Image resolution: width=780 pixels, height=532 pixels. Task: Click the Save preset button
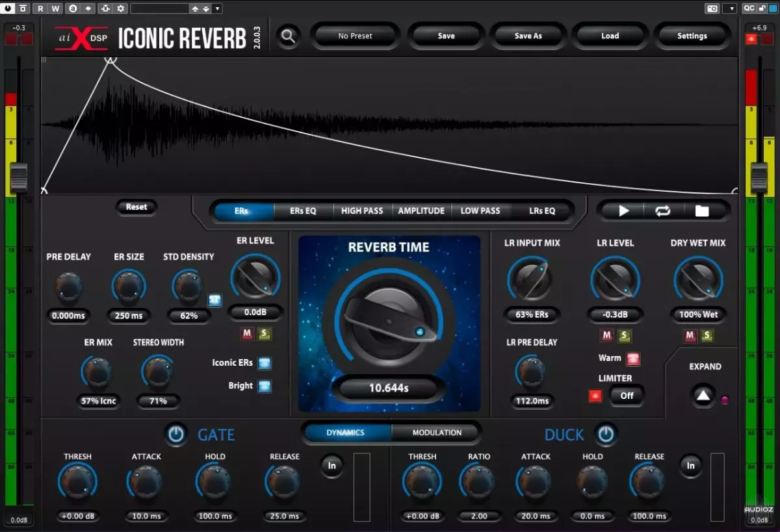click(446, 36)
